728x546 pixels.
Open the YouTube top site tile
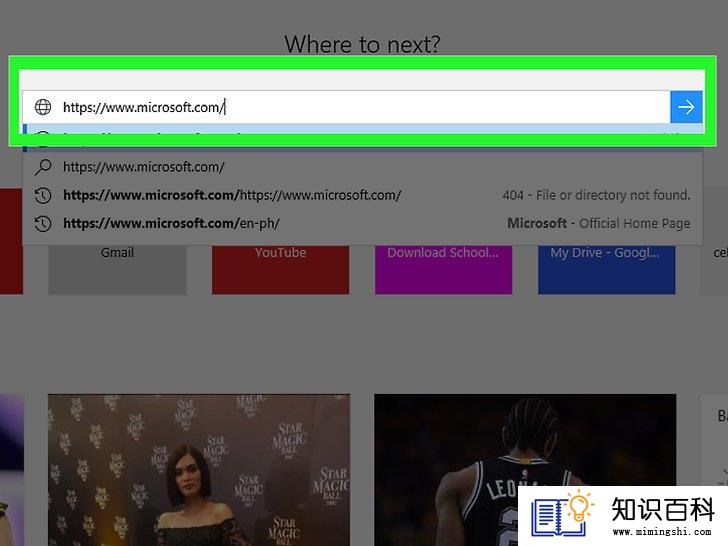[280, 269]
